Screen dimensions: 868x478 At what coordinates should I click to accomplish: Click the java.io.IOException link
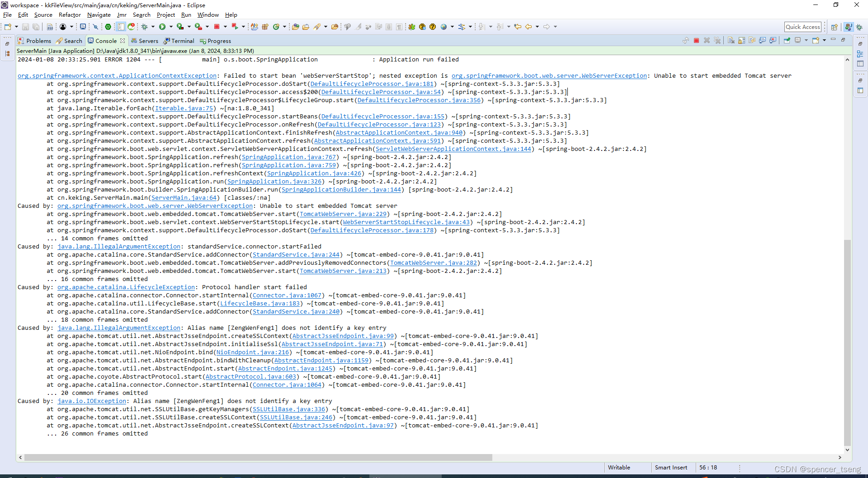point(92,401)
